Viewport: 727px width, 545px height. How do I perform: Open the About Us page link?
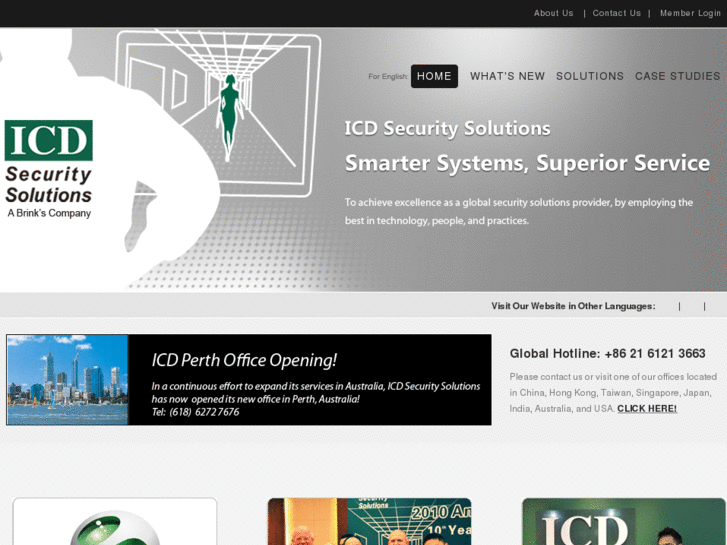[x=553, y=13]
